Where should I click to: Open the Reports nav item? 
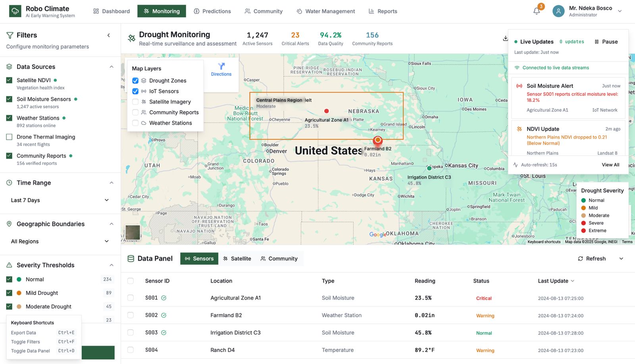[x=383, y=11]
